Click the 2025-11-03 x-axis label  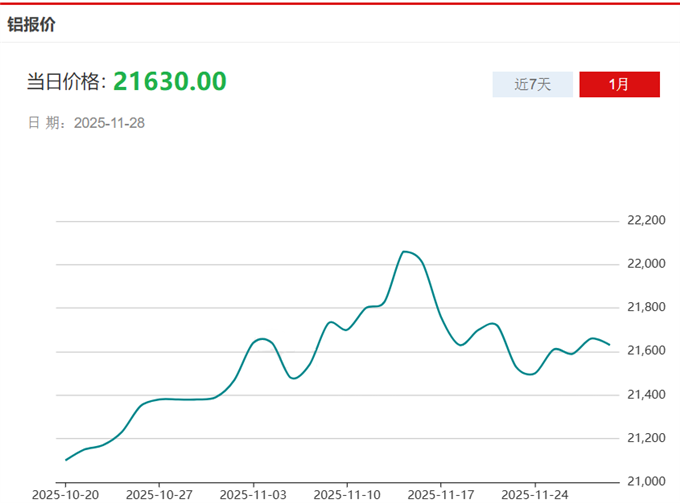(x=252, y=494)
